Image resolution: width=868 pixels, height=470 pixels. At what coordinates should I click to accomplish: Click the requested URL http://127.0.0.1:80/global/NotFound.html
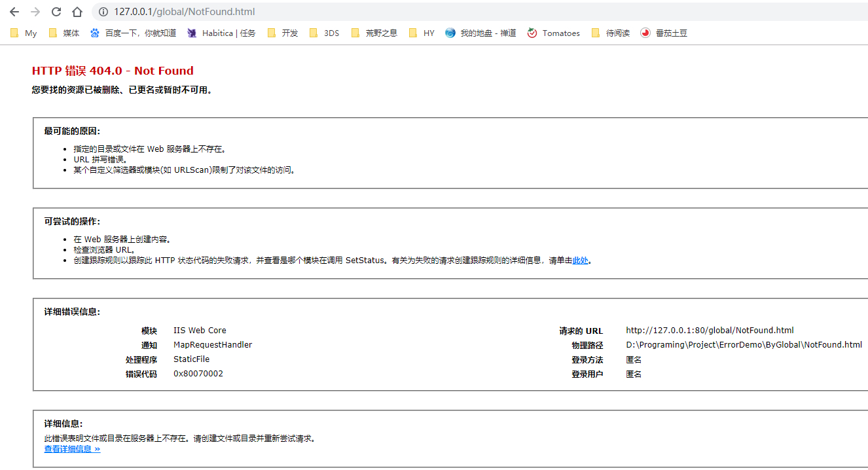tap(710, 331)
